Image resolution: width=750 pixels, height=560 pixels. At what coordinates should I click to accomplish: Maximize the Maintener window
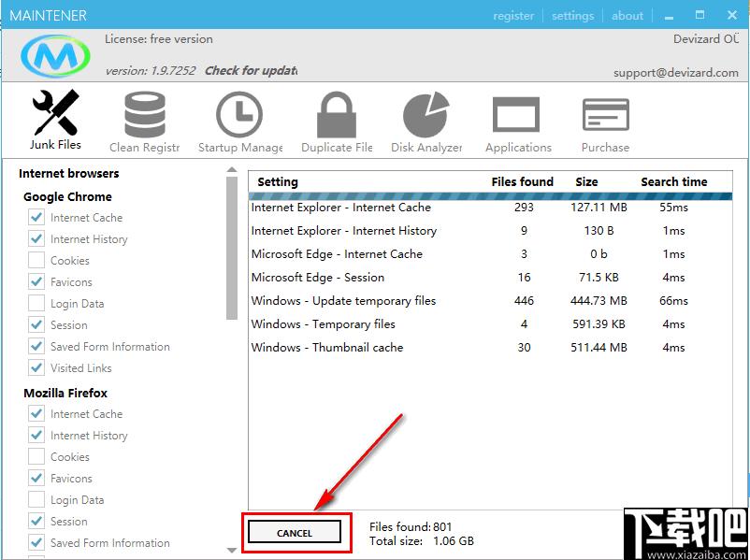tap(700, 15)
